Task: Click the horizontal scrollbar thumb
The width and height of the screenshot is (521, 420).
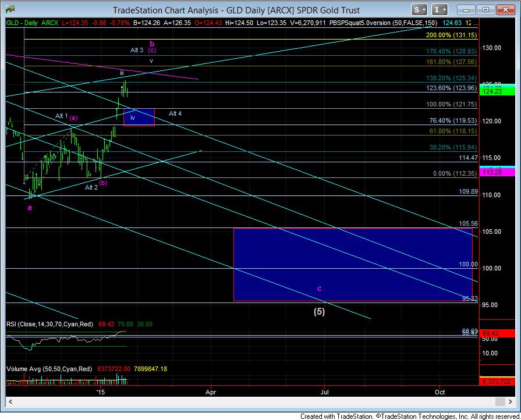Action: click(x=500, y=402)
